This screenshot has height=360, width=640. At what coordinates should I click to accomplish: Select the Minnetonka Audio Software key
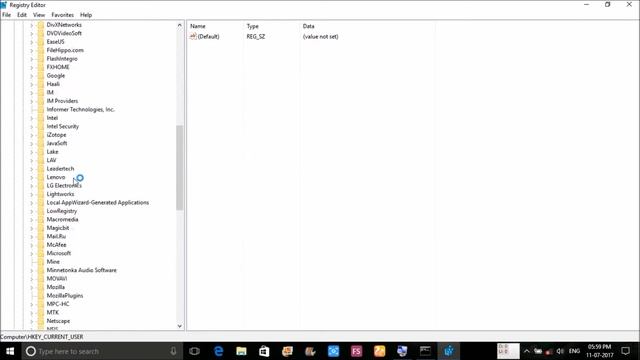coord(82,270)
